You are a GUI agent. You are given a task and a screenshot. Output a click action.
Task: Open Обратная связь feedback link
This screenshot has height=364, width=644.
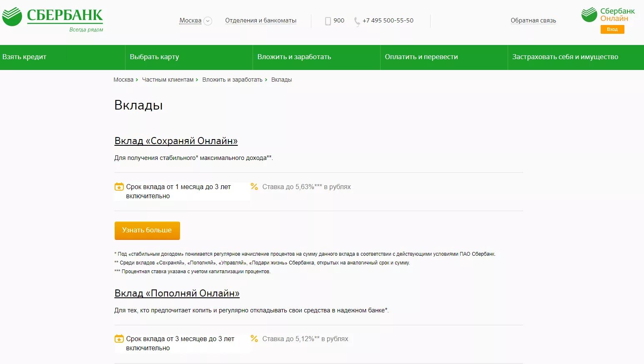533,20
